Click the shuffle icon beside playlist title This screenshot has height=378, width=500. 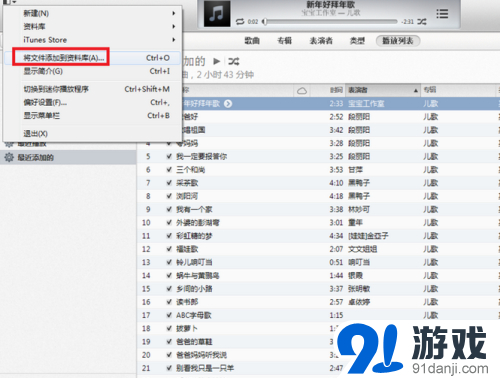pos(234,61)
